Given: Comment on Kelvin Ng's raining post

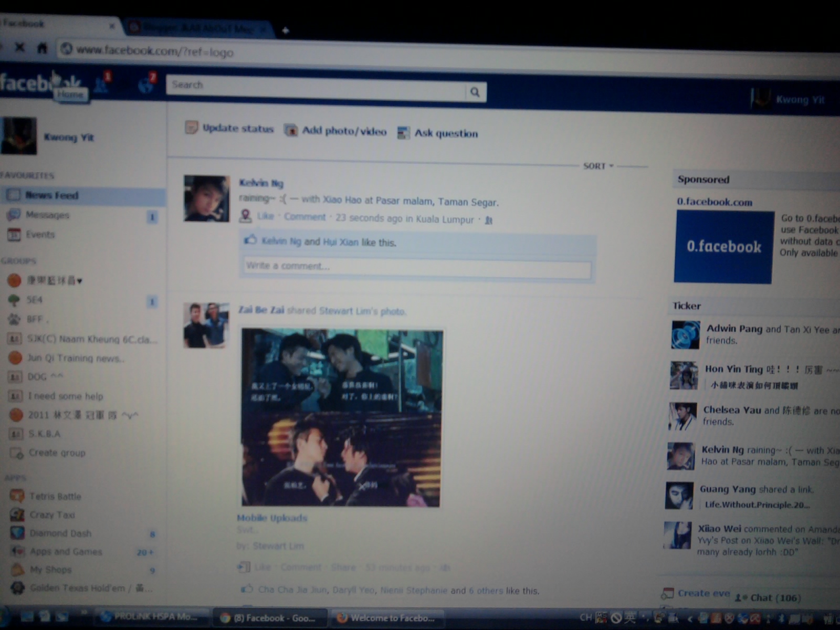Looking at the screenshot, I should 304,216.
